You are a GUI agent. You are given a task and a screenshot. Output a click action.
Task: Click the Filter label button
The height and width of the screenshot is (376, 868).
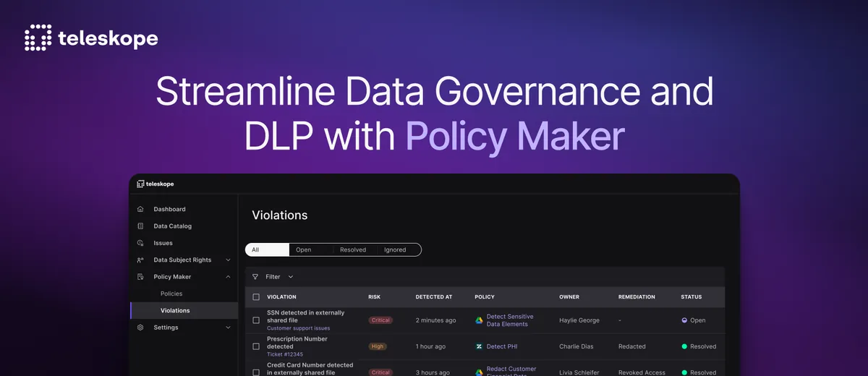point(273,277)
